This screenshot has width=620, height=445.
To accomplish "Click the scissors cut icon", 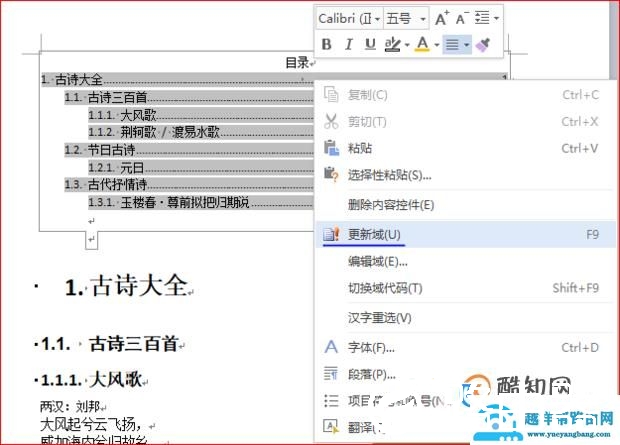I will 331,121.
